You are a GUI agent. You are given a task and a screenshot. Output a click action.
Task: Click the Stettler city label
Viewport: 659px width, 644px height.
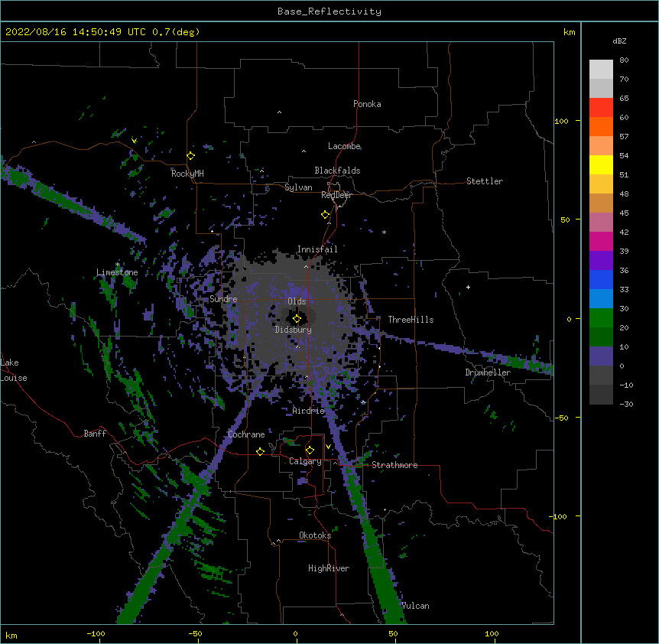coord(485,181)
